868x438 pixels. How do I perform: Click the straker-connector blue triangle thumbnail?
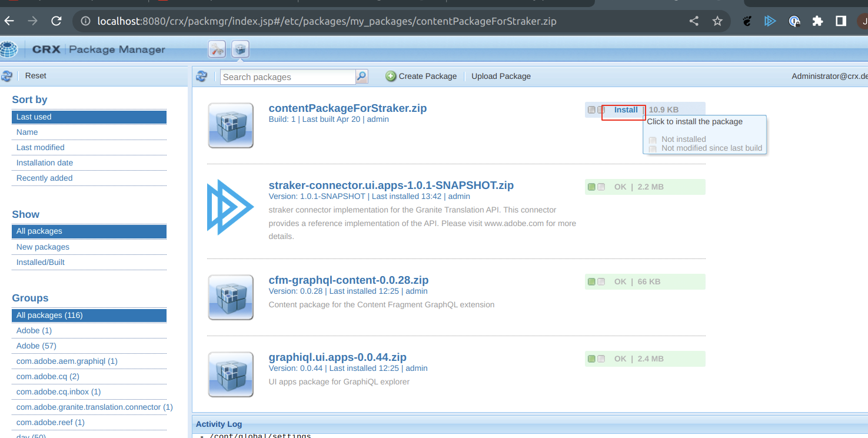(x=230, y=207)
